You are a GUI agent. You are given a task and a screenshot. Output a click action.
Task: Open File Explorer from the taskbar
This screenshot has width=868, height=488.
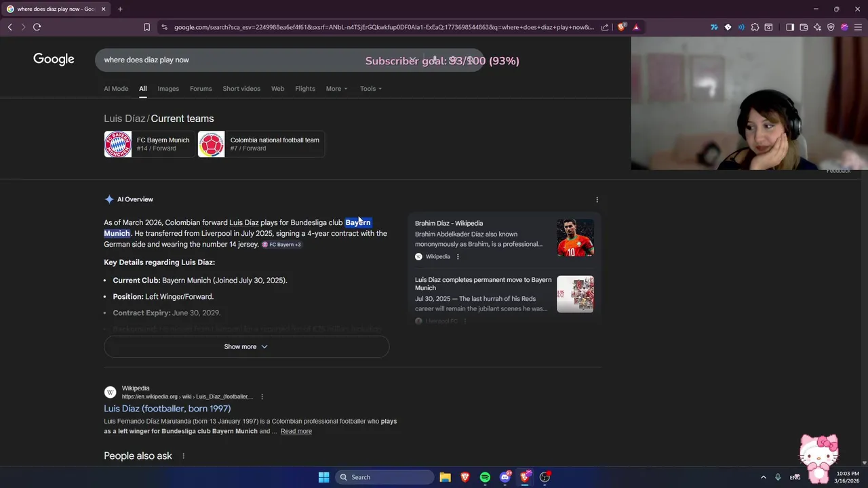click(x=445, y=477)
